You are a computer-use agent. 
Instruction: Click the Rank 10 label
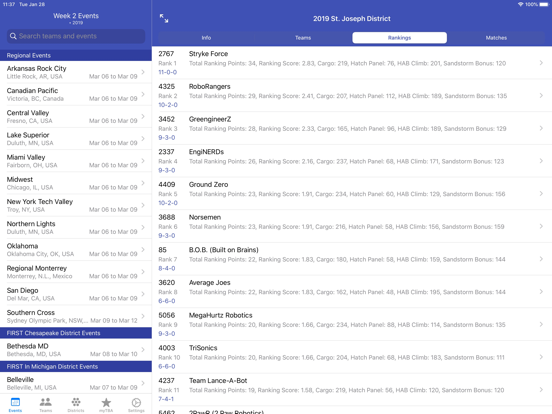tap(169, 358)
